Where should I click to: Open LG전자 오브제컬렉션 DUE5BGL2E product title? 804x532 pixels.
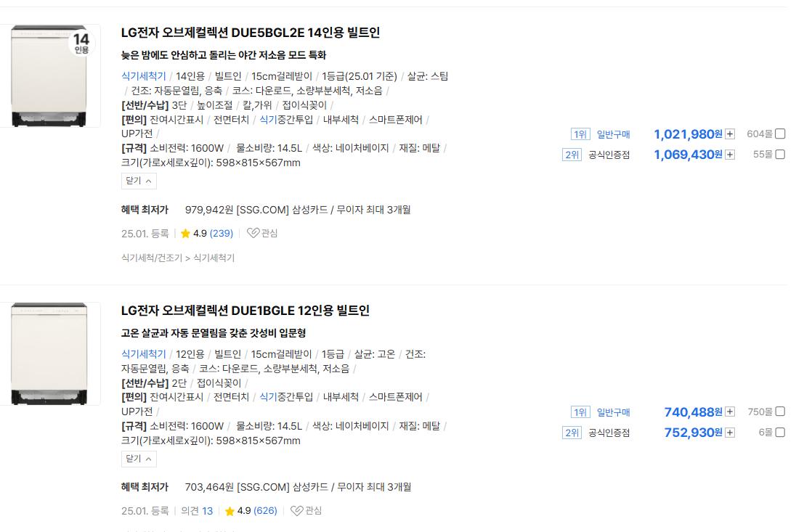coord(251,33)
